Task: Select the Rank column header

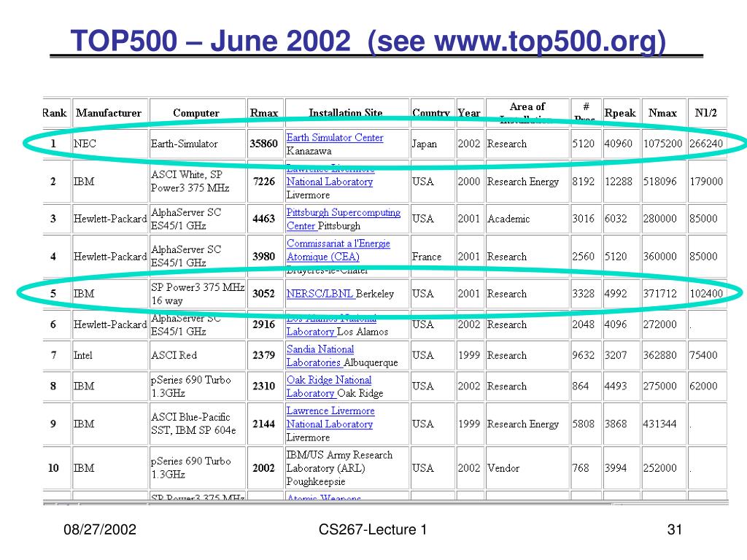Action: click(x=54, y=113)
